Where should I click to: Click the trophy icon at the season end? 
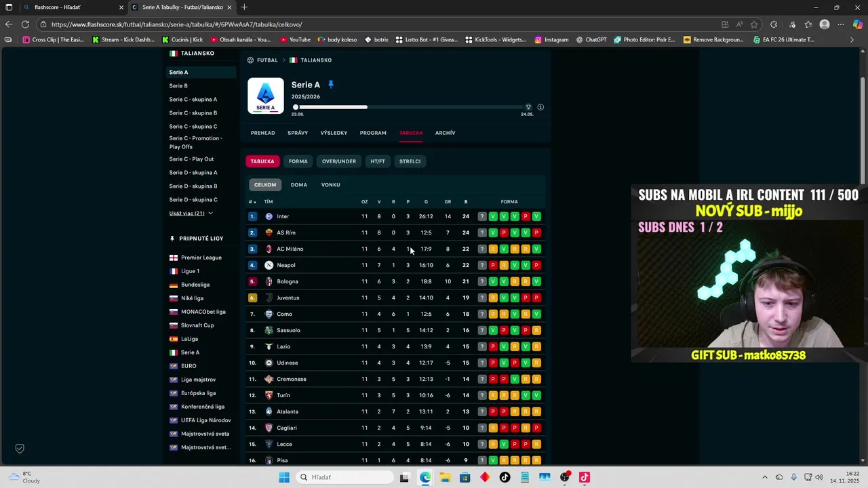tap(528, 107)
